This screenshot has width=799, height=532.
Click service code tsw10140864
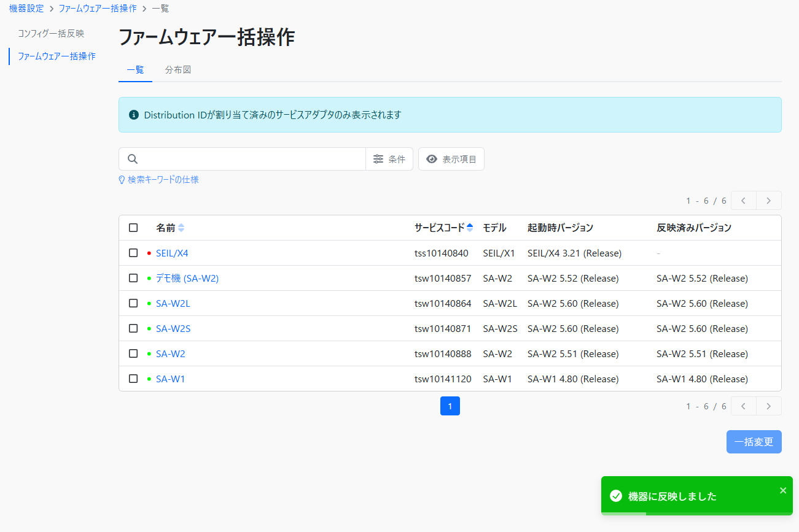point(443,304)
